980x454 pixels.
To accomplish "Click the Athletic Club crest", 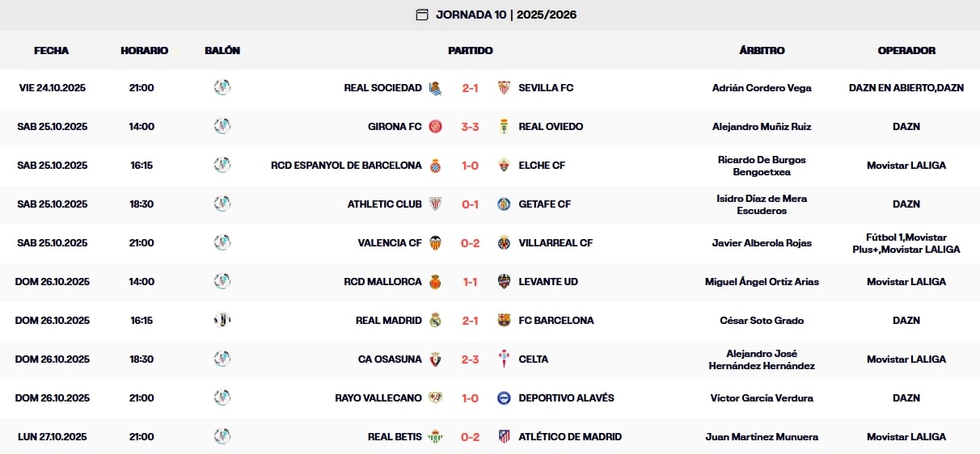I will pyautogui.click(x=436, y=204).
